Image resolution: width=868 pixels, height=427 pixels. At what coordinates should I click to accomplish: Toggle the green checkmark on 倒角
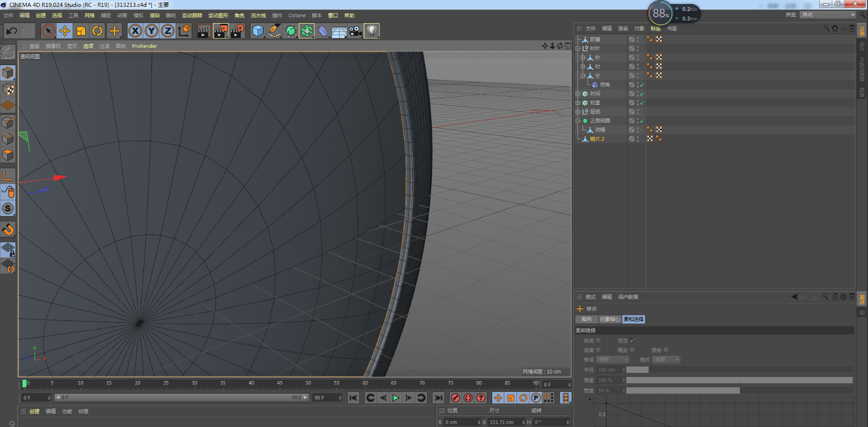coord(642,85)
